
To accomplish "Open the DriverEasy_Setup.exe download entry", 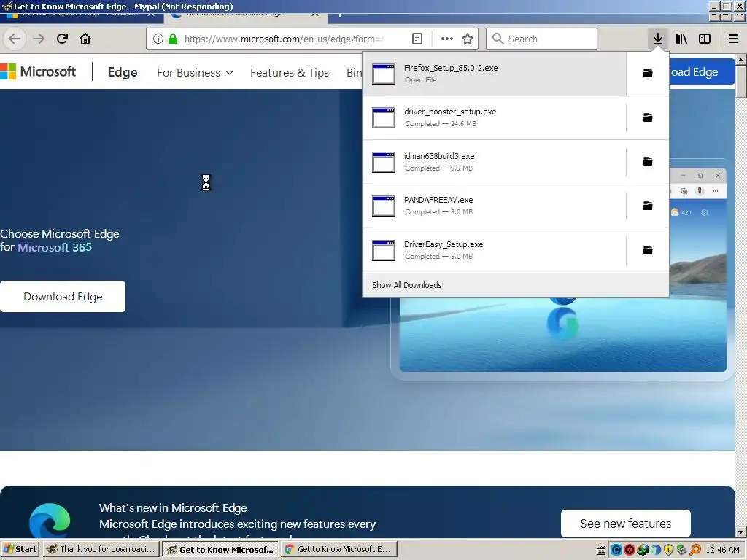I will click(494, 250).
